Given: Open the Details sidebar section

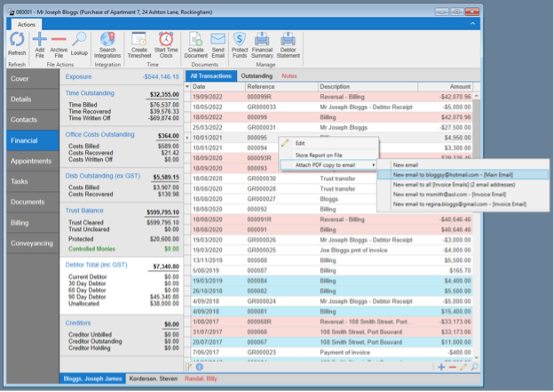Looking at the screenshot, I should pos(33,99).
